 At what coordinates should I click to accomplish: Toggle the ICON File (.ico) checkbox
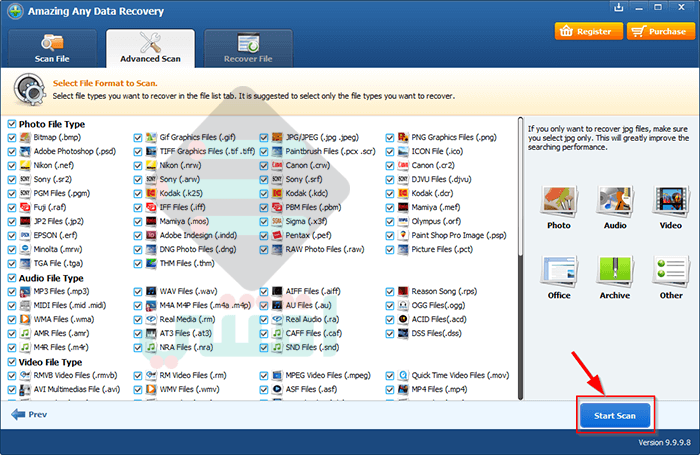(x=390, y=152)
